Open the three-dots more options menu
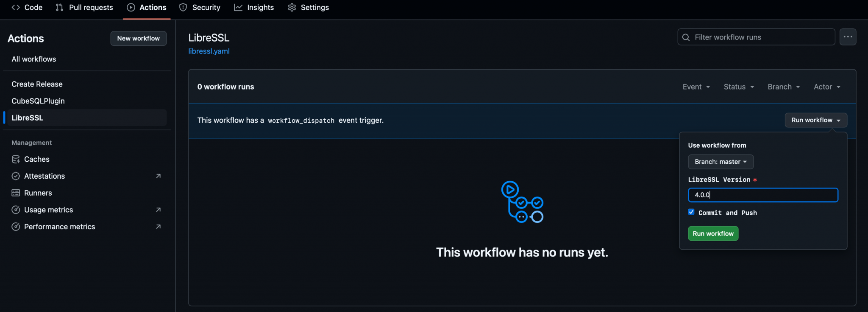This screenshot has height=312, width=868. pos(848,37)
